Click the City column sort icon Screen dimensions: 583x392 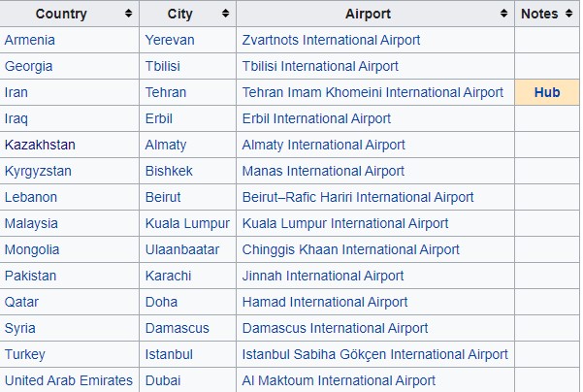[226, 14]
